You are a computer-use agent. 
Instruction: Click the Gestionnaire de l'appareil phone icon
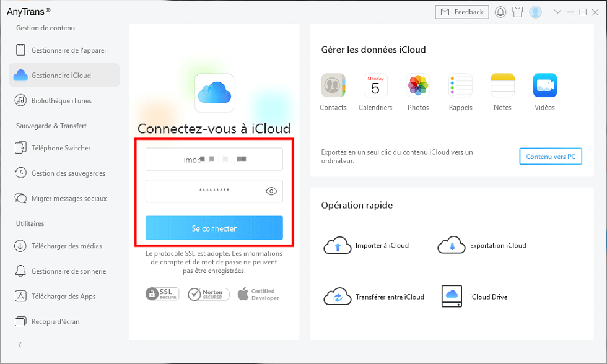[x=20, y=50]
